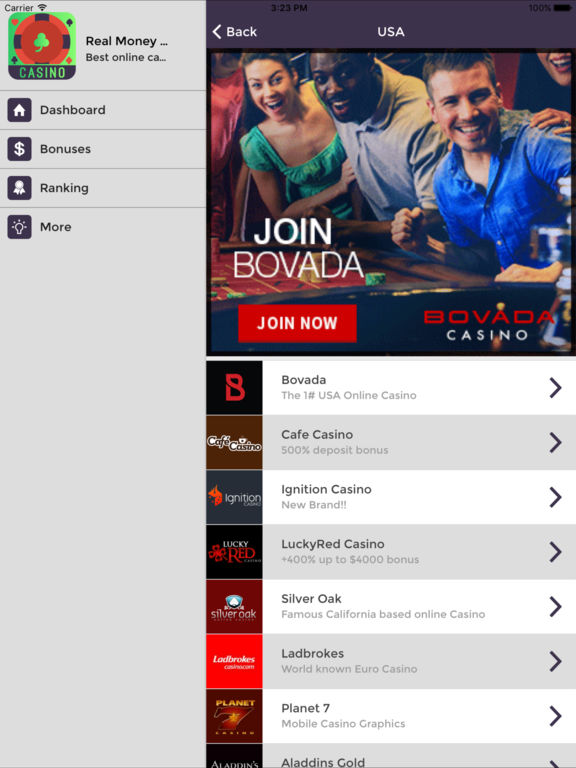The width and height of the screenshot is (576, 768).
Task: Select the Ignition Casino name text
Action: pos(326,489)
